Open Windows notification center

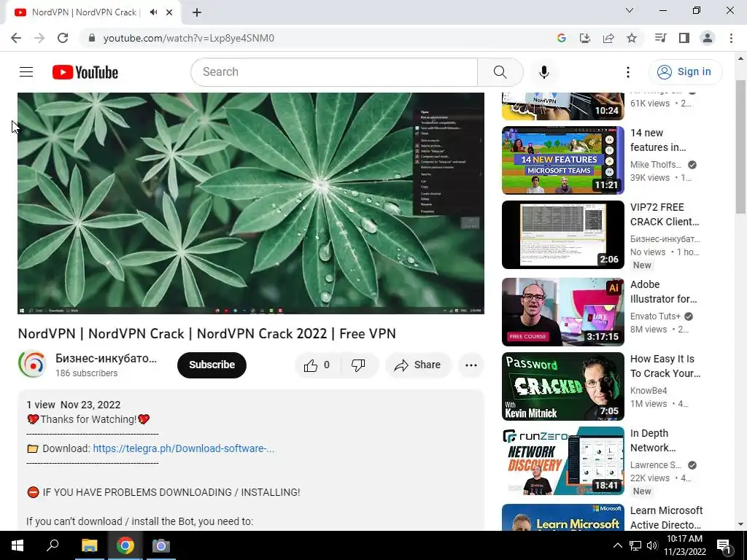724,545
